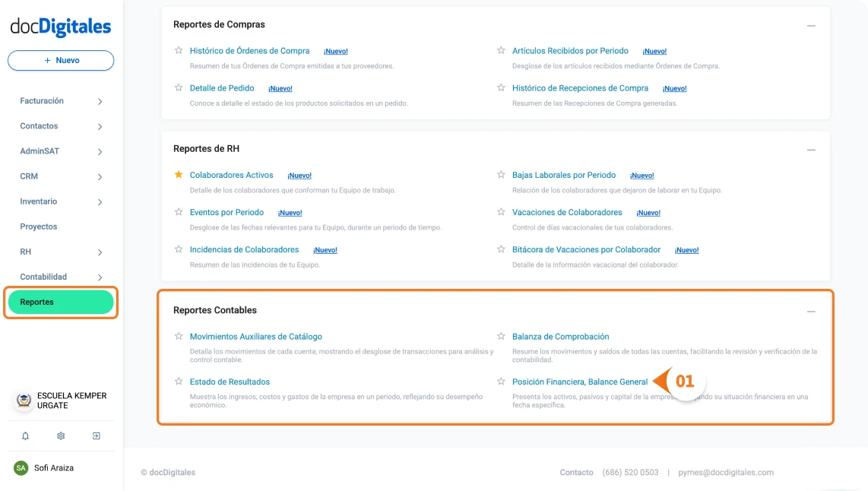This screenshot has height=491, width=868.
Task: Favorite the Balanza de Comprobación report
Action: [x=501, y=336]
